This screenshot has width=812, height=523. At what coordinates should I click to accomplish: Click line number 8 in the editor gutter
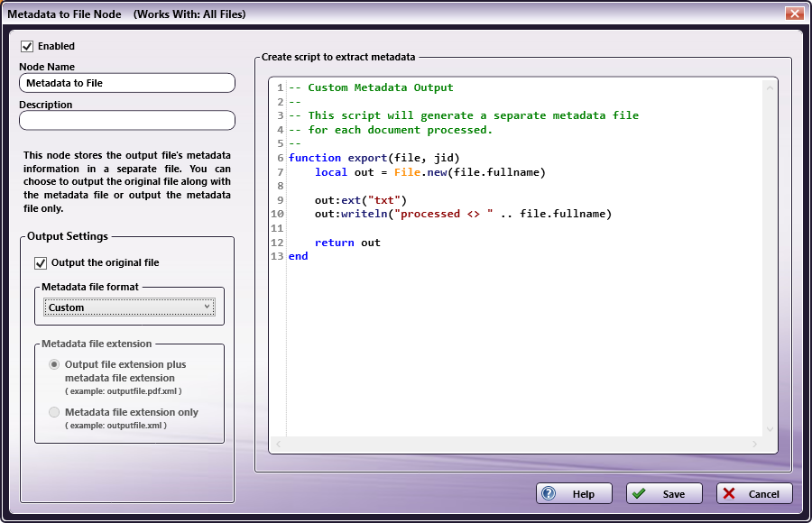[x=281, y=186]
